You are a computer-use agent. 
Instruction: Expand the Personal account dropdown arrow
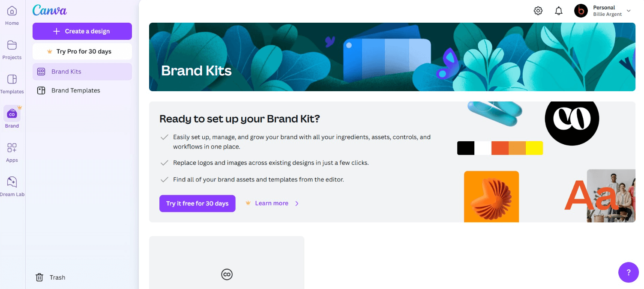[x=629, y=11]
